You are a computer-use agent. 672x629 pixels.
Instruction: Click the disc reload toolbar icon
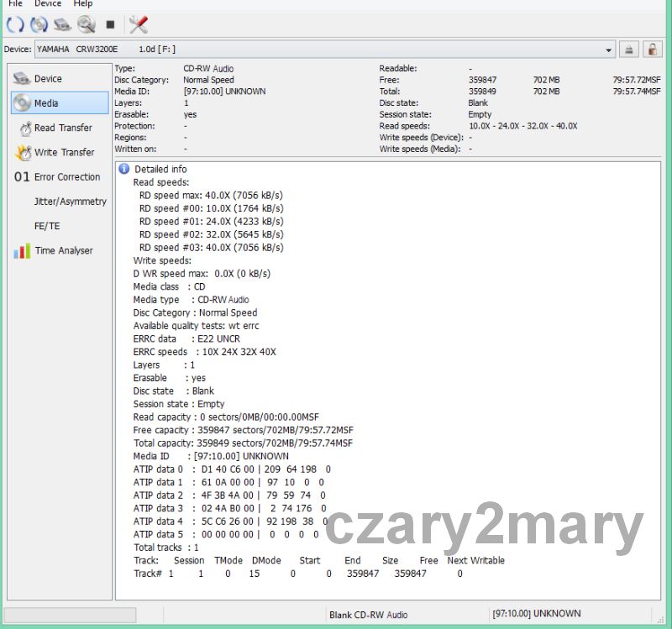coord(39,24)
